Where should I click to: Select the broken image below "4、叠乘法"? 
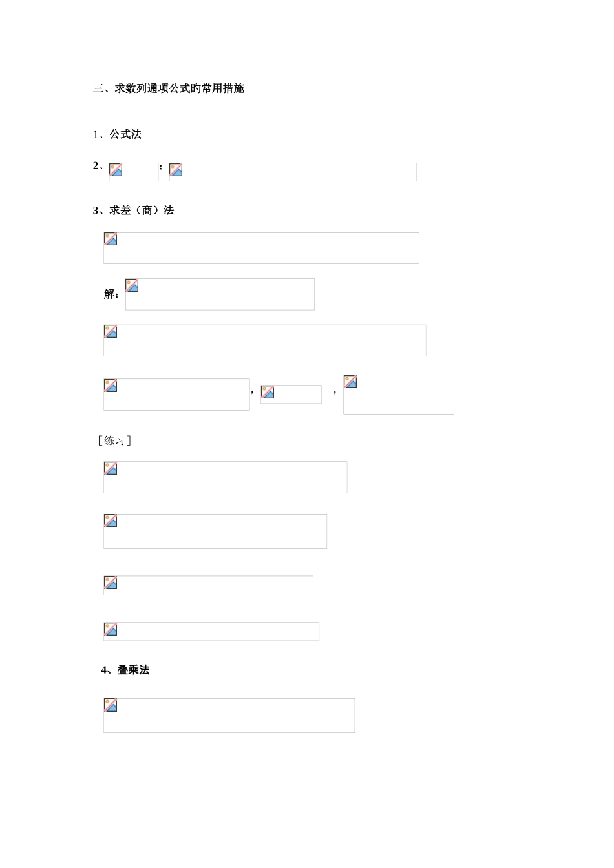(229, 716)
